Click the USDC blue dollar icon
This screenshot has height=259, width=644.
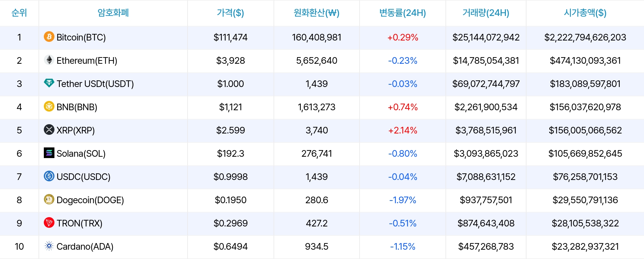coord(49,176)
